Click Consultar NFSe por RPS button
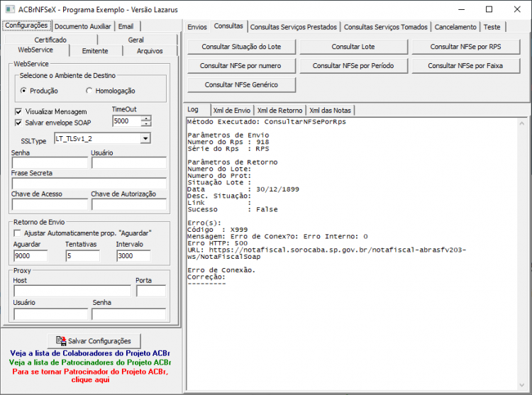This screenshot has width=532, height=395. click(465, 47)
